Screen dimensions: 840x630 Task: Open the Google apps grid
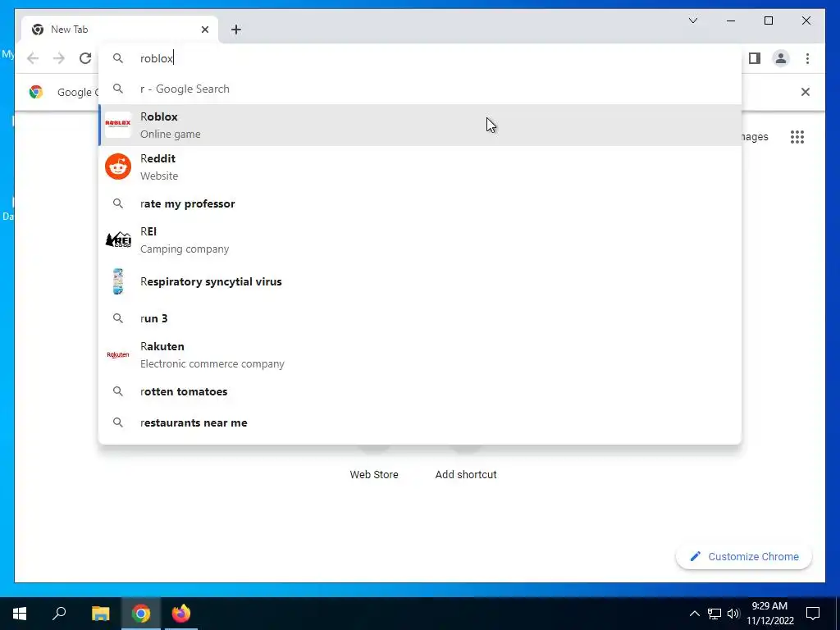point(797,137)
